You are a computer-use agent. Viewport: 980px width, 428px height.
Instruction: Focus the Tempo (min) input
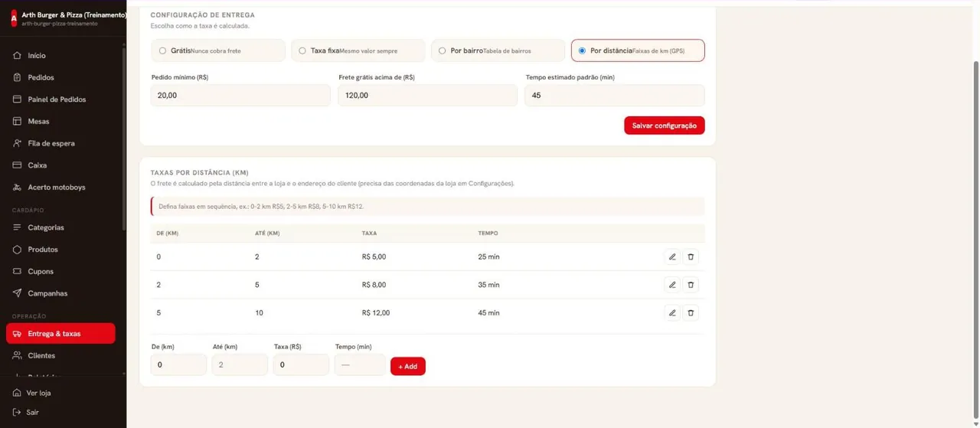click(x=360, y=365)
